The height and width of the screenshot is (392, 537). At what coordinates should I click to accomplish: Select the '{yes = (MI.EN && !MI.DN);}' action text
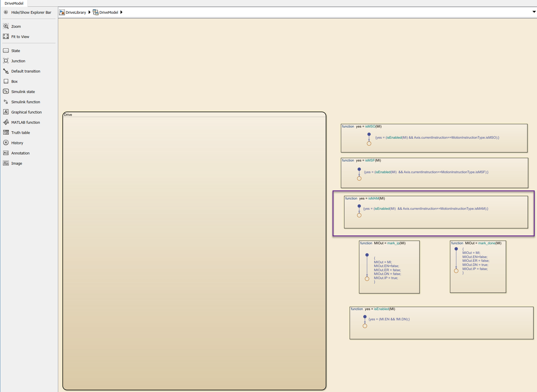(x=389, y=319)
